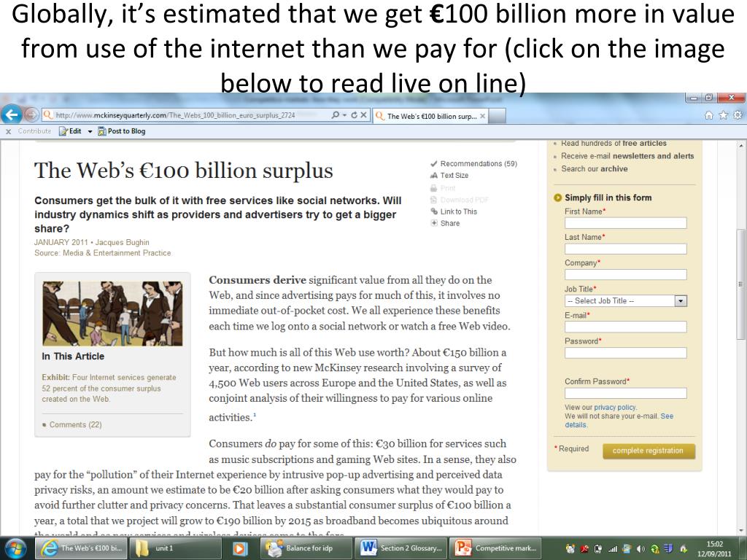Go back with the blue Back arrow
Image resolution: width=747 pixels, height=560 pixels.
pos(12,114)
